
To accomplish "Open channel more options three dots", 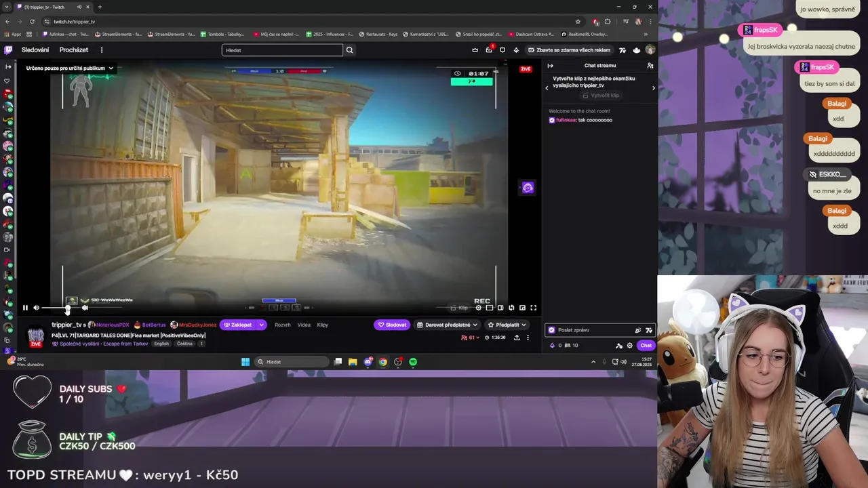I will coord(528,338).
